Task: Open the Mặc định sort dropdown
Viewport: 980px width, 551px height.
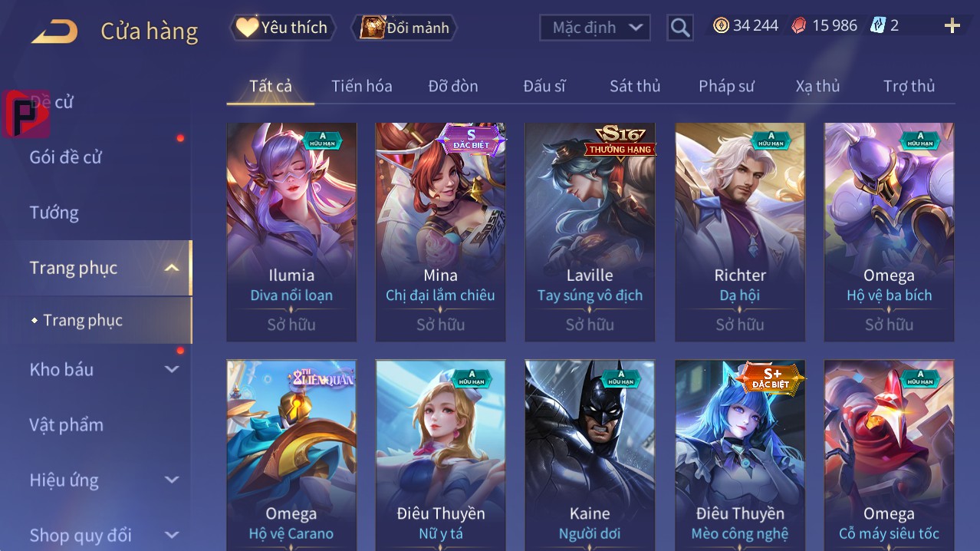Action: [595, 28]
